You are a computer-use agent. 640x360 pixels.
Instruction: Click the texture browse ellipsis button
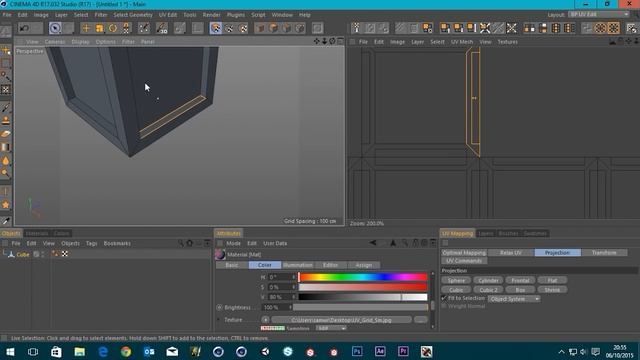pos(420,320)
